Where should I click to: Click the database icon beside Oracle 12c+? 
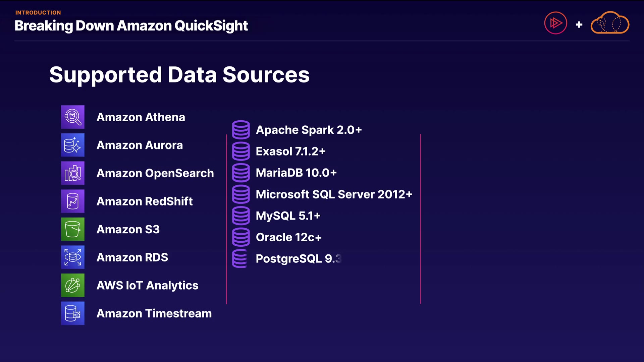(241, 237)
